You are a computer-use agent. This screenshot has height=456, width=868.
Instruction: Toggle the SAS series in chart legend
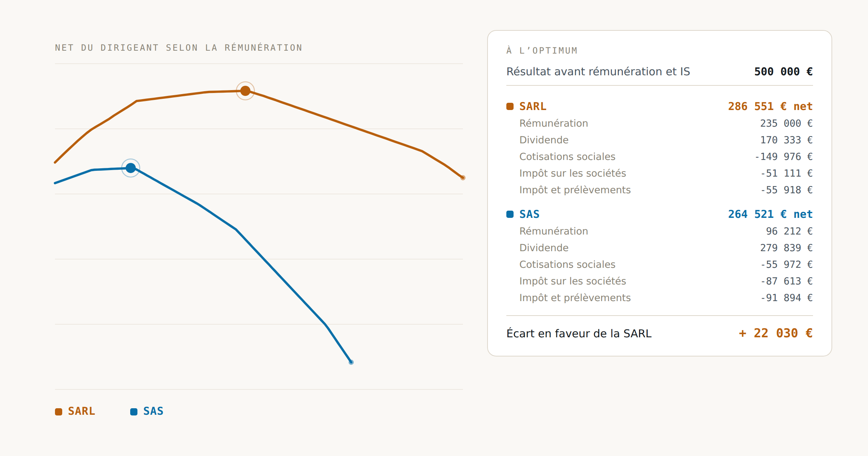[x=147, y=411]
